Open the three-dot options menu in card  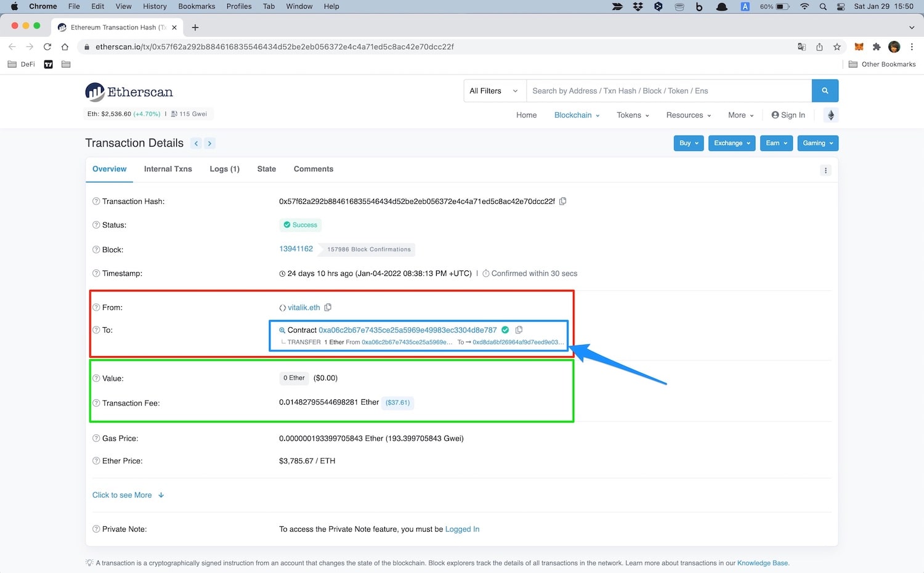[825, 170]
